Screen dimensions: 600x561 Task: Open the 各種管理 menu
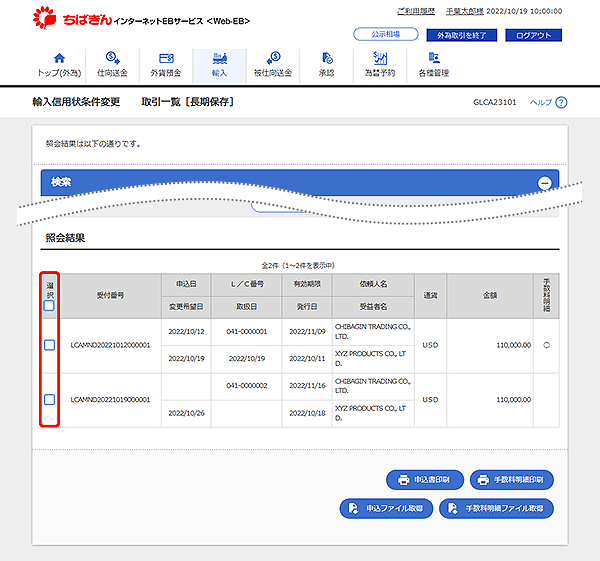tap(434, 65)
